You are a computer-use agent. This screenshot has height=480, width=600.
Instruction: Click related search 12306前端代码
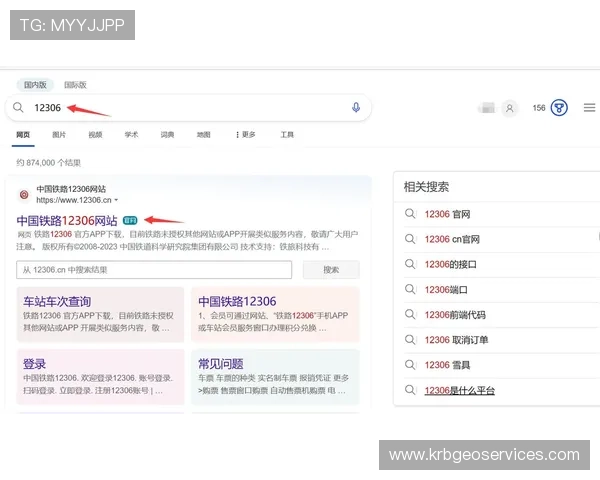[455, 315]
